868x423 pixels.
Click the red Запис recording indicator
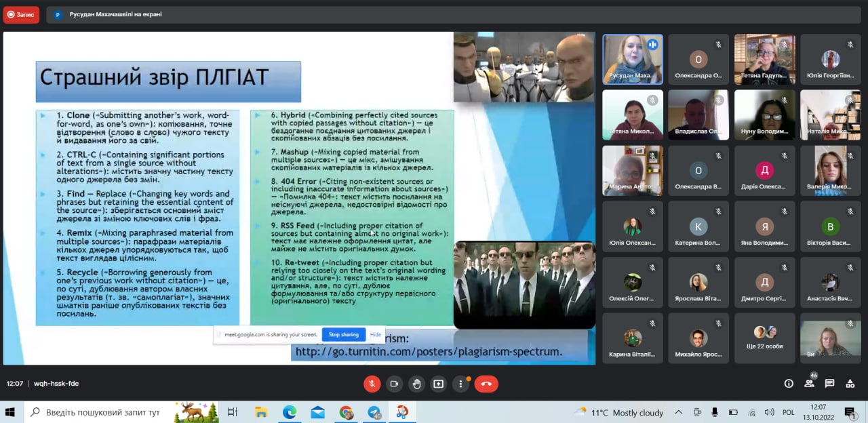click(x=21, y=14)
